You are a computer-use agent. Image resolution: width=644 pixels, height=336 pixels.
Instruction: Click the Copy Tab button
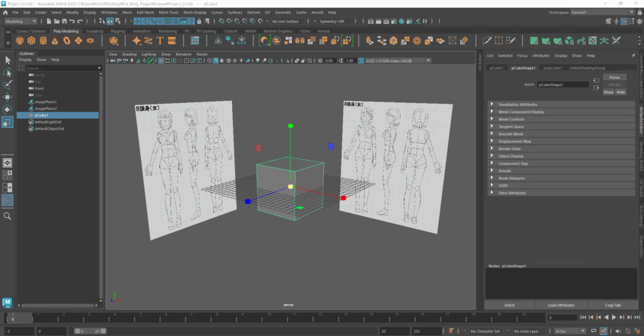(613, 305)
